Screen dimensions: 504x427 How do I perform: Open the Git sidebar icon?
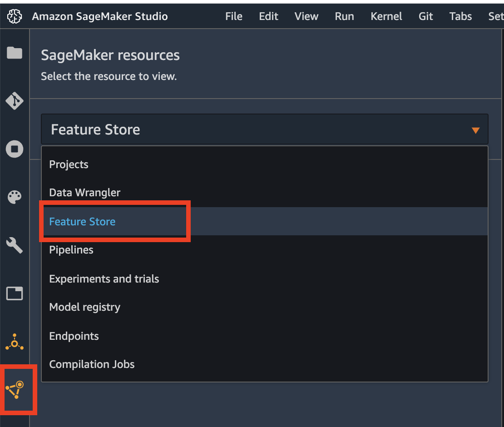point(15,101)
